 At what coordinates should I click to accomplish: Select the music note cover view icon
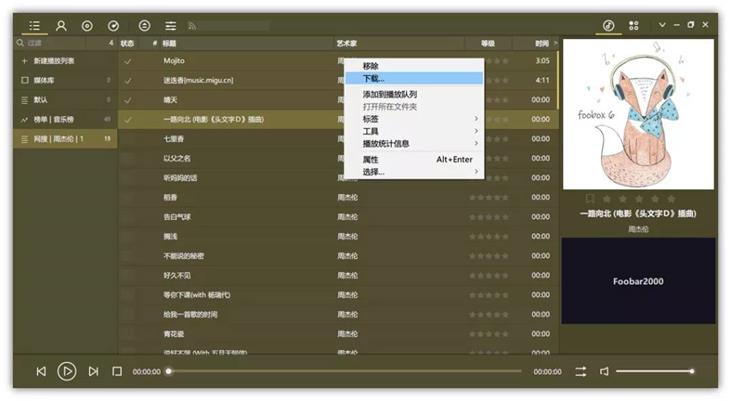(608, 25)
